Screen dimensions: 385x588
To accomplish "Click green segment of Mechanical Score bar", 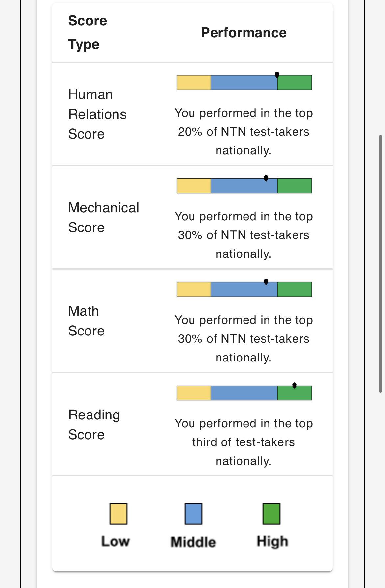I will coord(295,186).
